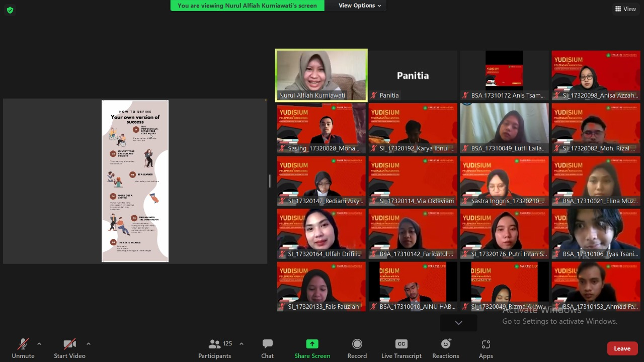Click the shared success infographic slide
The width and height of the screenshot is (644, 362).
135,181
